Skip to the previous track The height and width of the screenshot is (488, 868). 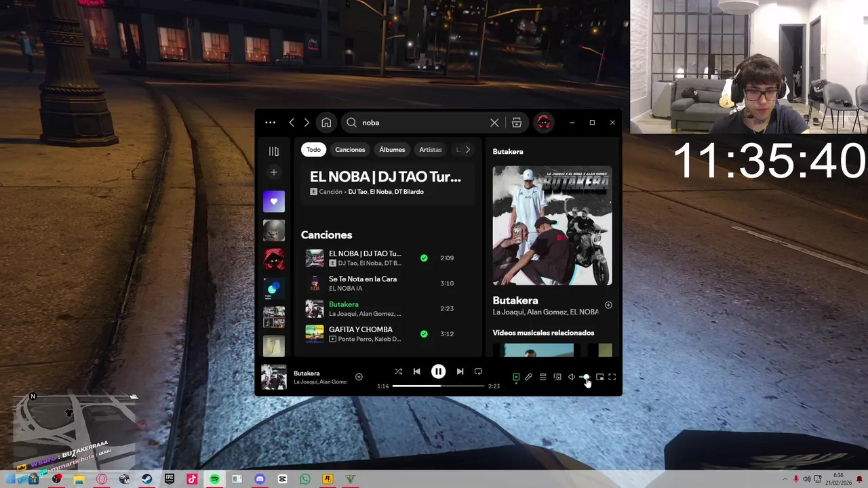pos(417,371)
